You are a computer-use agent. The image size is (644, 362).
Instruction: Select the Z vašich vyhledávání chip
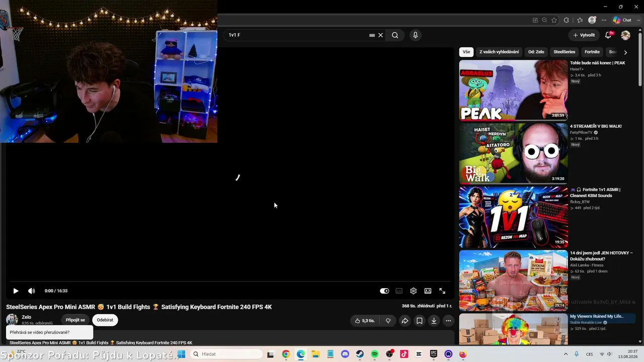(x=499, y=52)
